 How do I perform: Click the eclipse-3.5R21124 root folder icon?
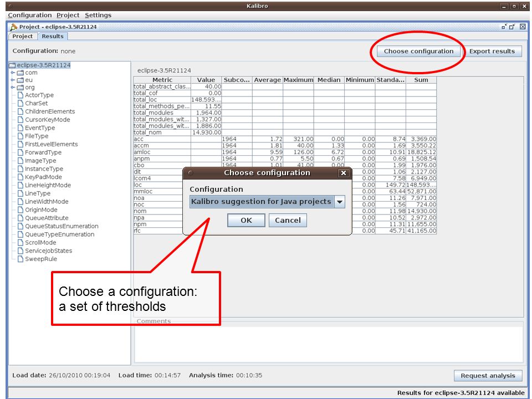[x=13, y=65]
